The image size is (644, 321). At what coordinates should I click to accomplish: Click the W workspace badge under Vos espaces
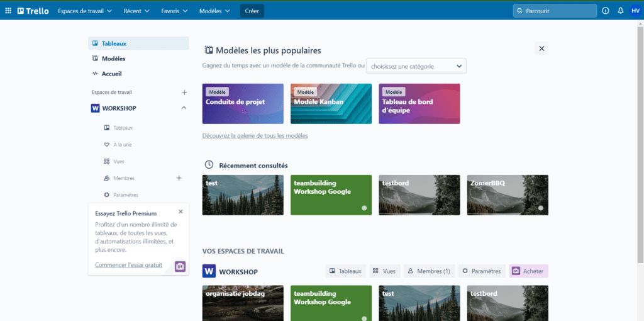pyautogui.click(x=209, y=271)
